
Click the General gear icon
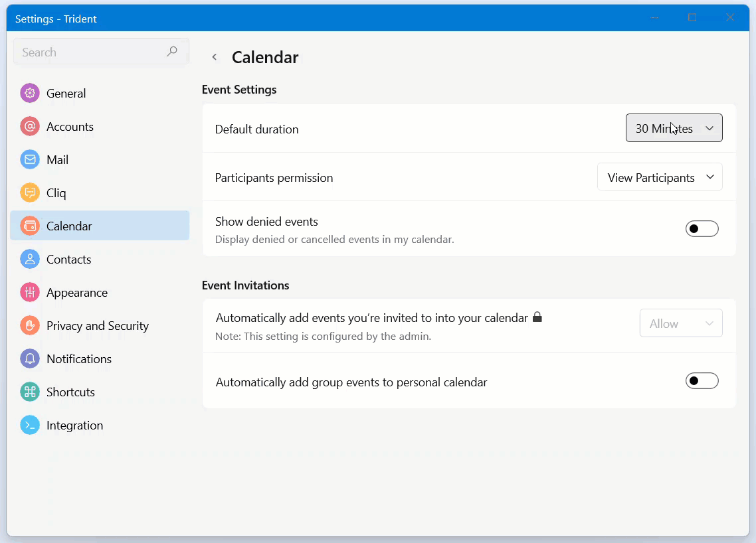pos(30,94)
